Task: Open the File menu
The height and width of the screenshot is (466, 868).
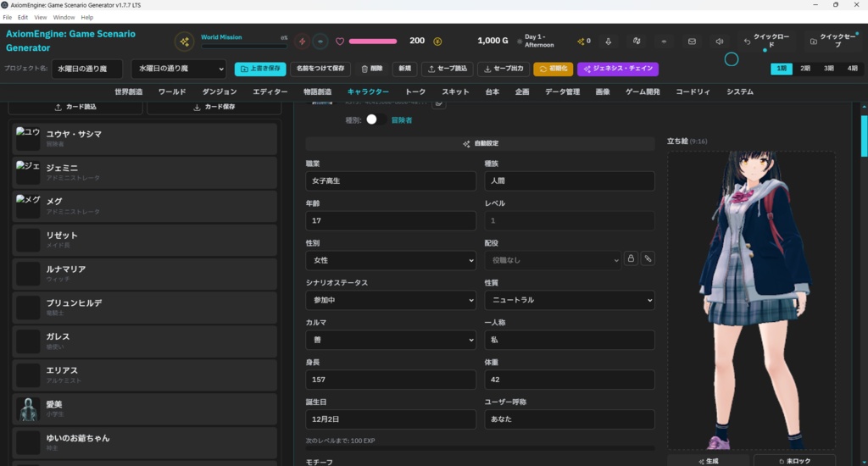Action: coord(7,17)
